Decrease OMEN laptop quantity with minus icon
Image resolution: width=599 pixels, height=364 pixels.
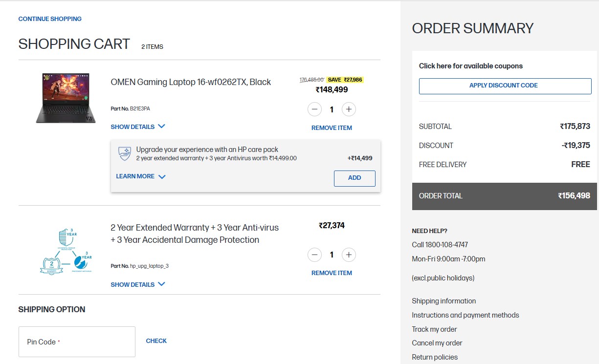click(x=314, y=109)
